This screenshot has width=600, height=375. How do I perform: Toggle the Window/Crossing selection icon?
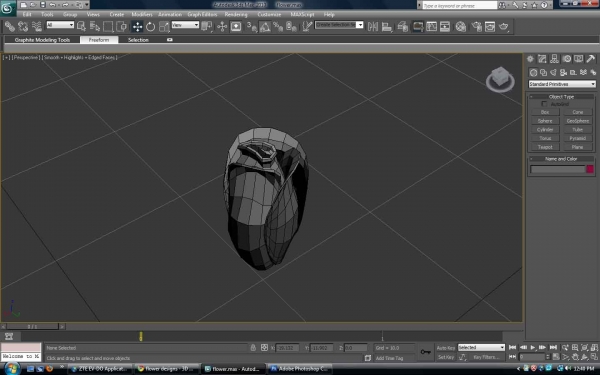coord(121,26)
